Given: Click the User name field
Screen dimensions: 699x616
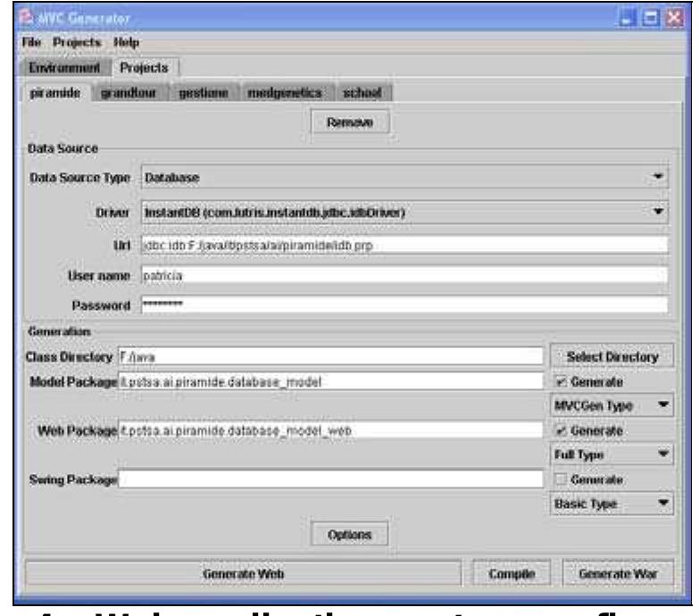Looking at the screenshot, I should tap(404, 276).
